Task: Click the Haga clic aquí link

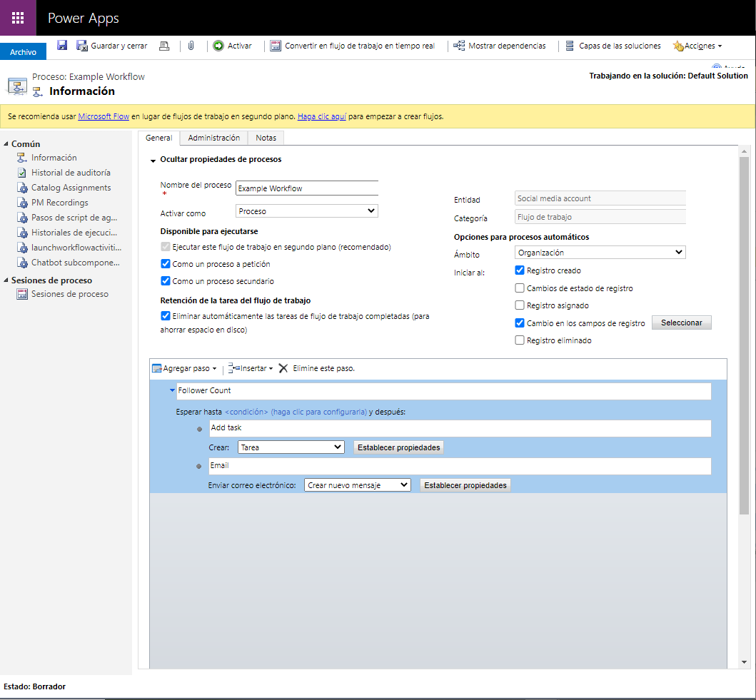Action: click(x=321, y=116)
